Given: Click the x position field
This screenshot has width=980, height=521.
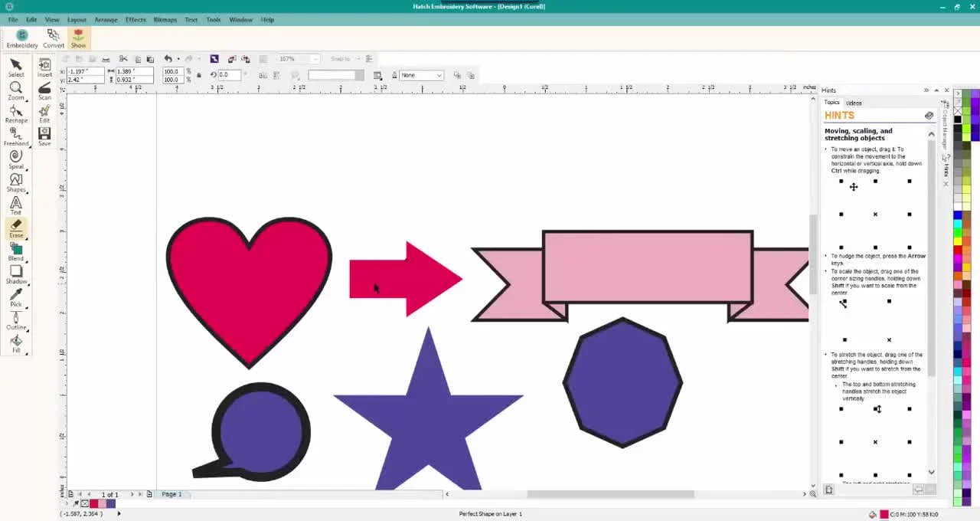Looking at the screenshot, I should click(84, 71).
